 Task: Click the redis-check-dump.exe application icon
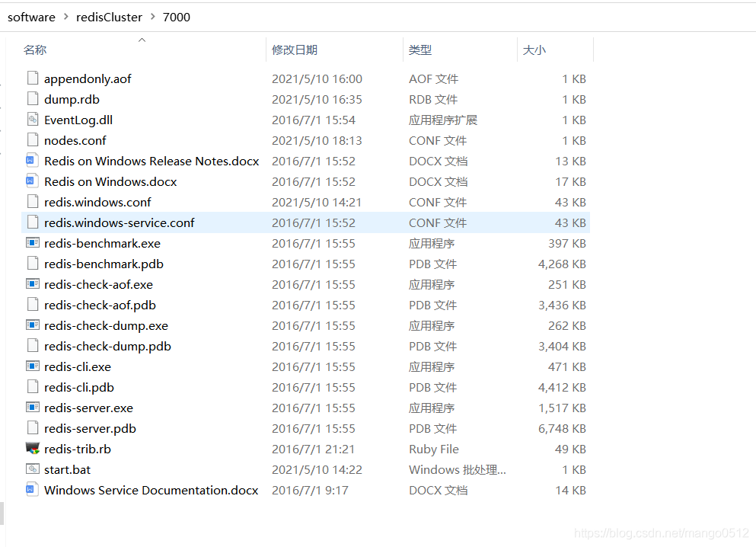[x=32, y=325]
